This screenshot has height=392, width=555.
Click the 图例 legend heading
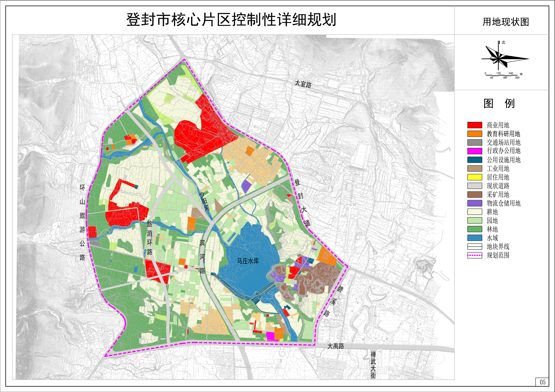click(x=499, y=104)
